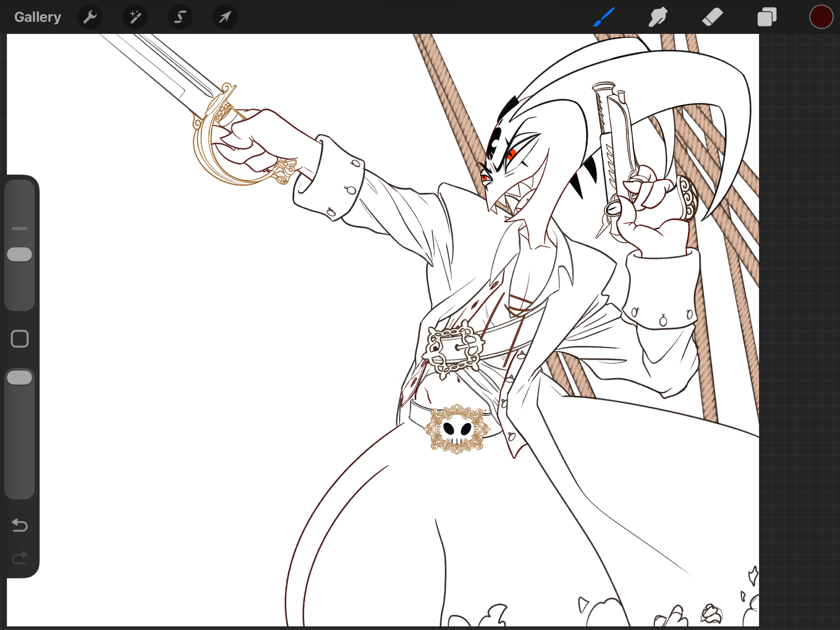Select the Eraser tool
Screen dimensions: 840x630
(x=712, y=17)
